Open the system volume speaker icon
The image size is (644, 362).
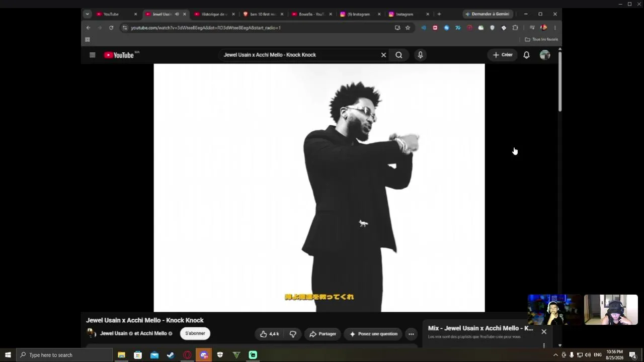[588, 355]
